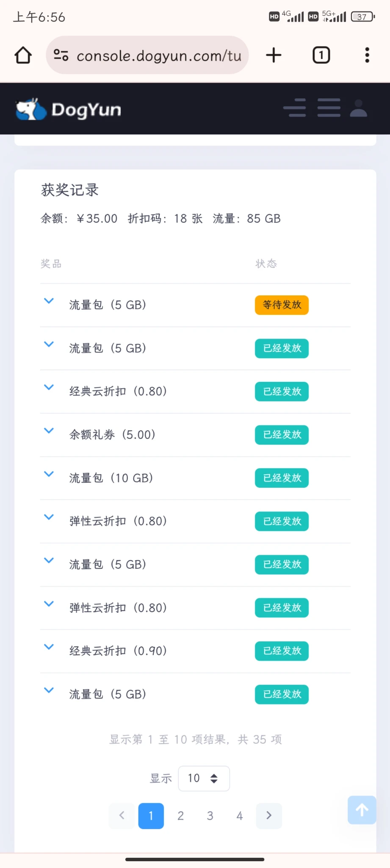Expand the 余额礼券 (5.00) prize row

[49, 431]
